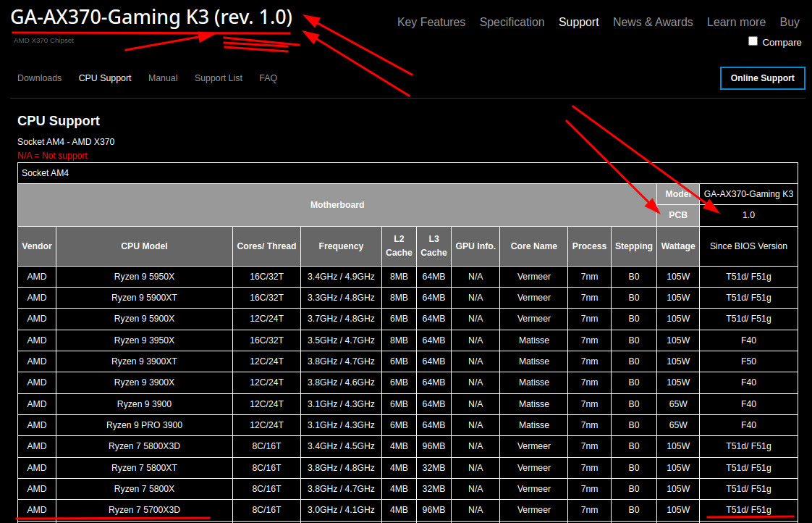Click the Cores/ Thread column header
Viewport: 812px width, 523px height.
[x=266, y=246]
